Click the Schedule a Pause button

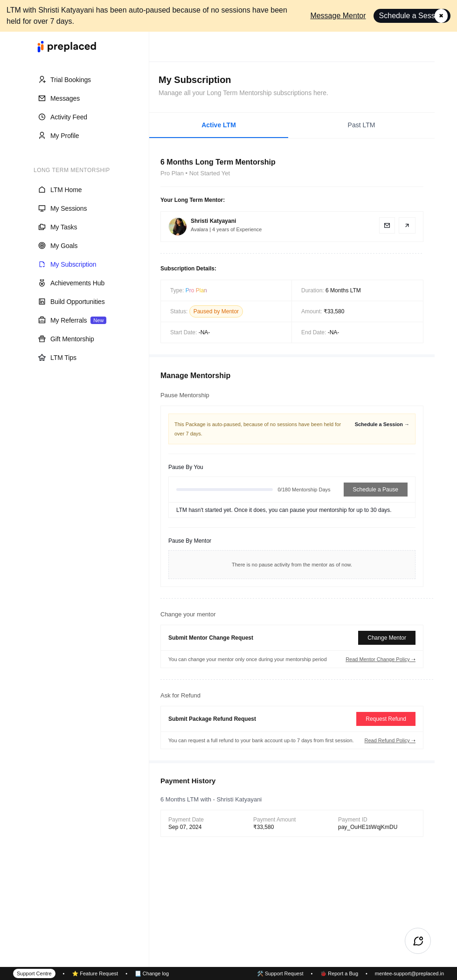click(375, 490)
